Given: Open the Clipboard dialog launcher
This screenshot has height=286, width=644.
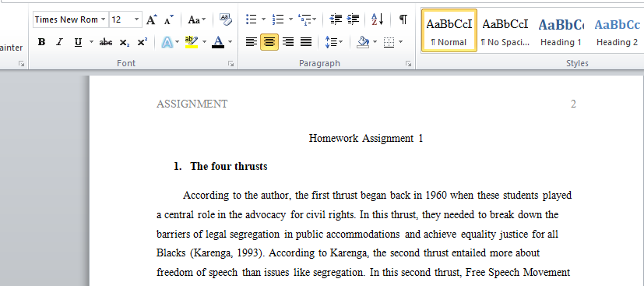Looking at the screenshot, I should [x=21, y=64].
